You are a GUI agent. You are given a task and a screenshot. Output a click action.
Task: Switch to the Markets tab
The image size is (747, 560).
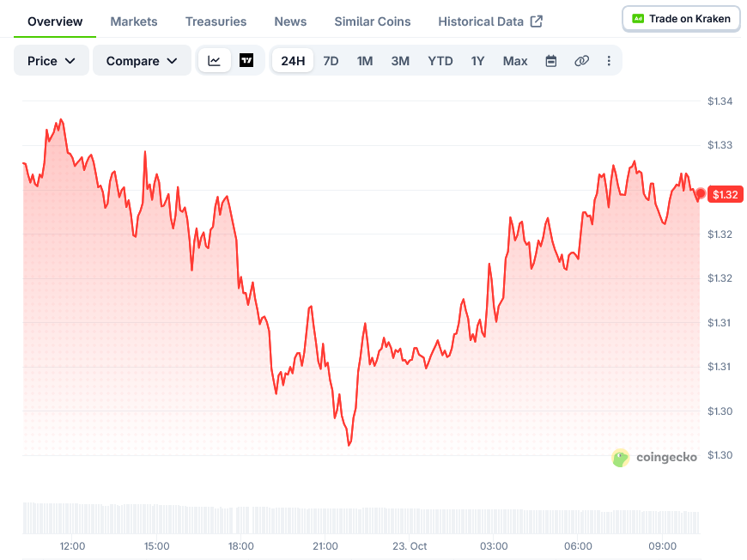pyautogui.click(x=134, y=21)
